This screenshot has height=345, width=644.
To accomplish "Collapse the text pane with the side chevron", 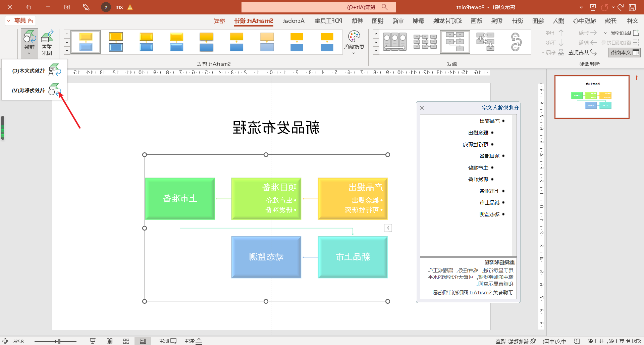I will coord(388,228).
